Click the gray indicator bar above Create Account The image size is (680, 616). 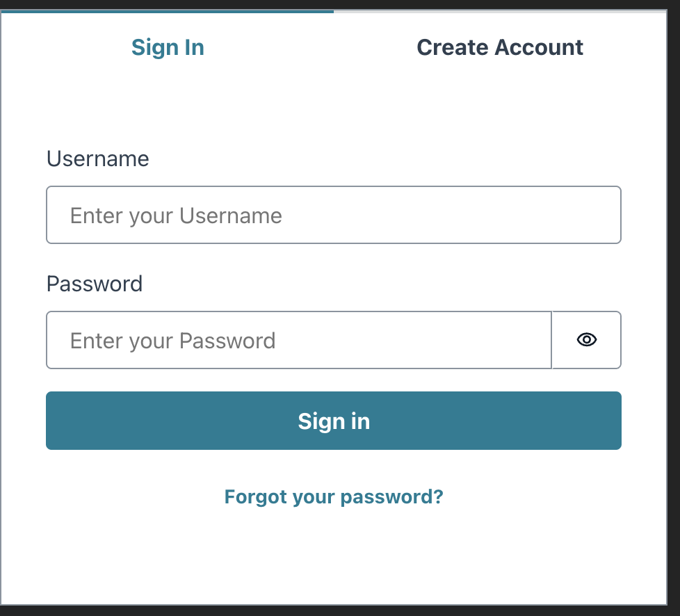pos(500,12)
